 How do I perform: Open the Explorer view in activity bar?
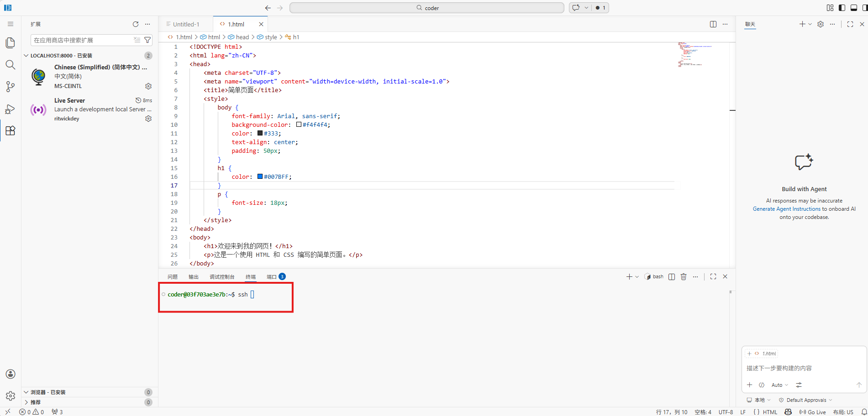coord(10,42)
